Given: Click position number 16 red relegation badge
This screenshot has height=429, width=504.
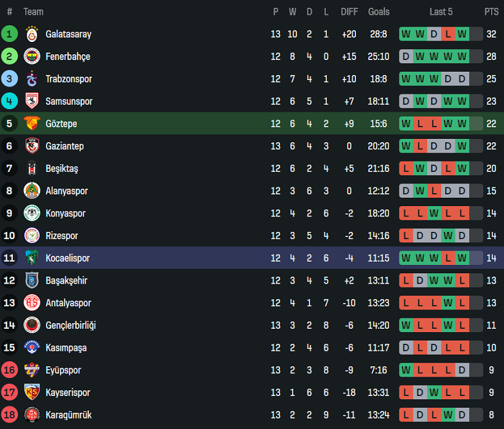Looking at the screenshot, I should [10, 370].
